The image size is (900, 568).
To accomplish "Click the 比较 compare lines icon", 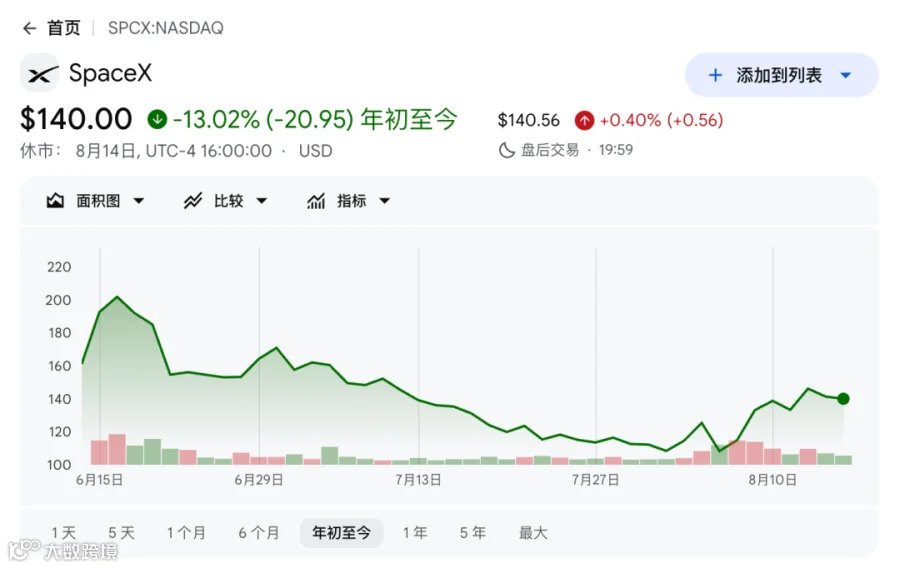I will [193, 201].
